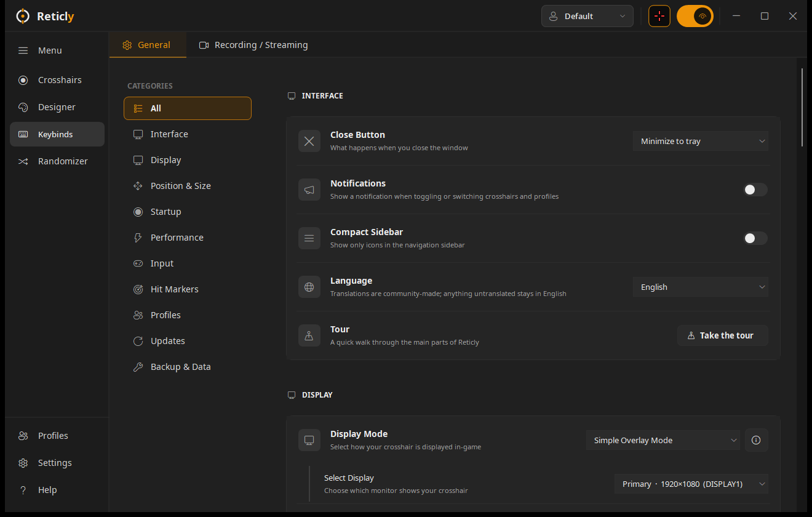The width and height of the screenshot is (812, 517).
Task: Open Profiles at the sidebar bottom
Action: click(57, 436)
